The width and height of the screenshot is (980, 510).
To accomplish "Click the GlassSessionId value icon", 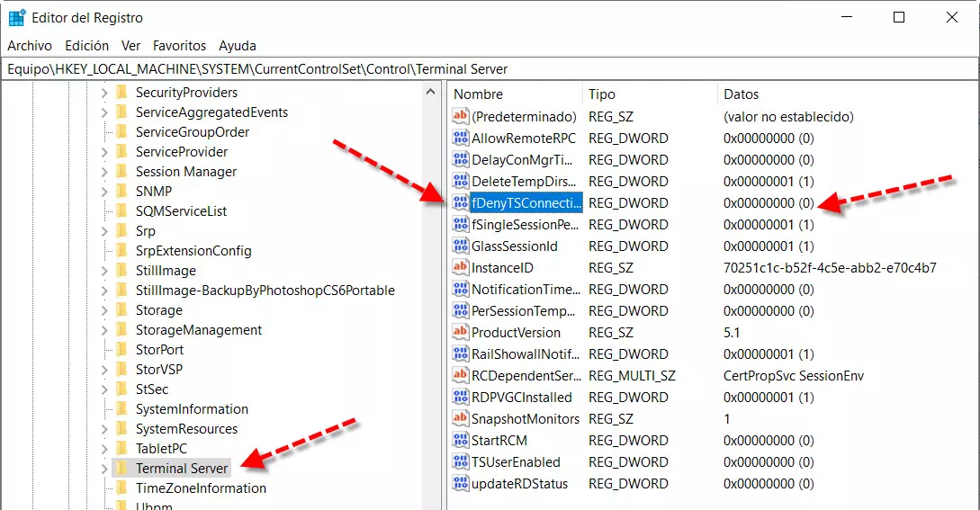I will point(461,246).
